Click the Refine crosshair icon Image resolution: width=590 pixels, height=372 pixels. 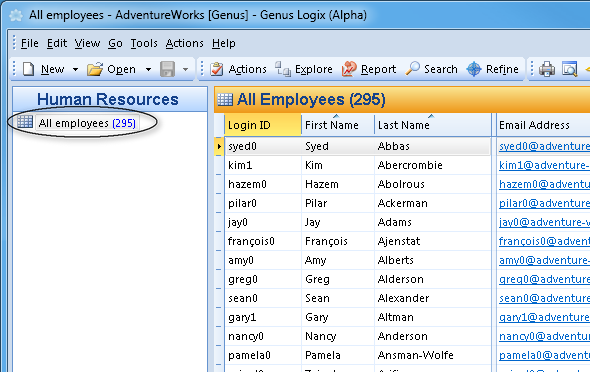[x=474, y=69]
